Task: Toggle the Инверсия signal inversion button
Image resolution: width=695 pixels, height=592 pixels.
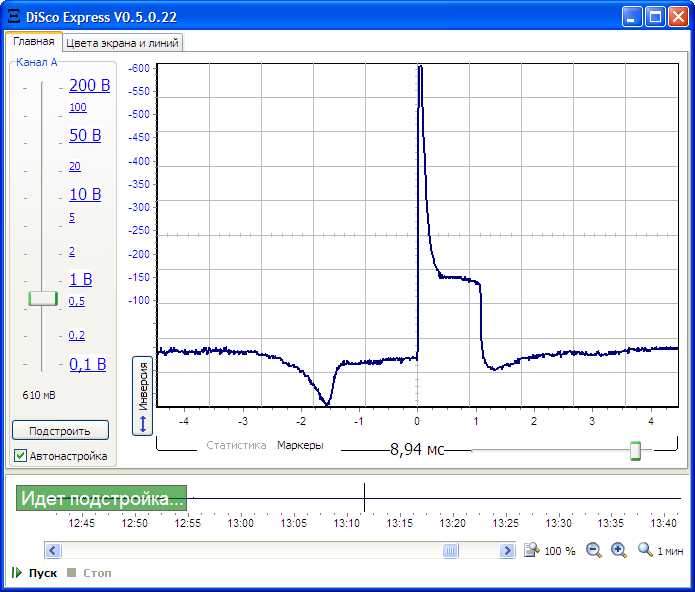Action: [142, 395]
